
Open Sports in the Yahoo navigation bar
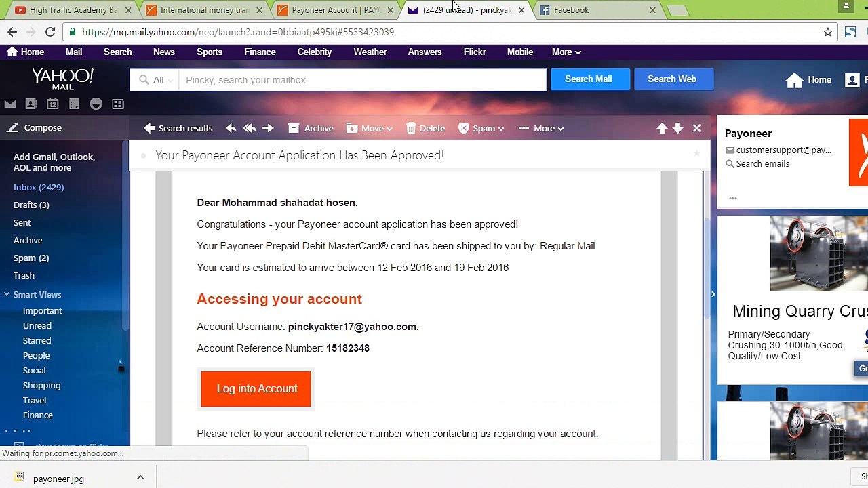click(x=210, y=52)
